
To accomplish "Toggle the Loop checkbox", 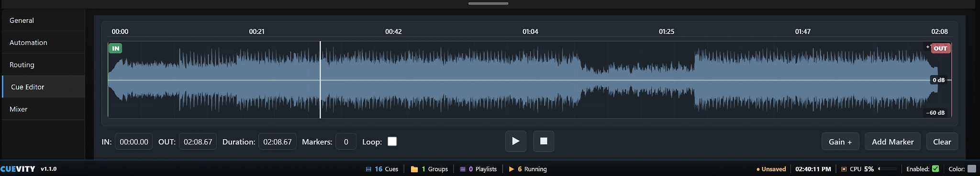I will click(392, 142).
